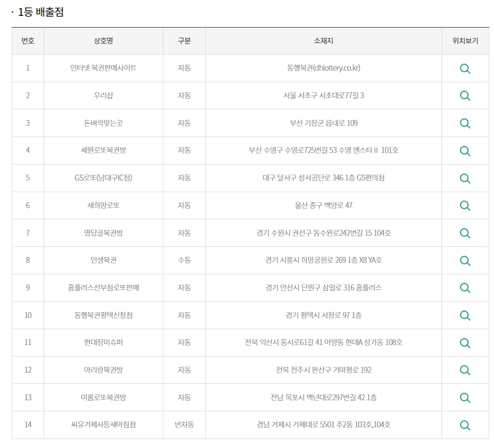The height and width of the screenshot is (448, 494).
Task: Select store name 인생복권
Action: pyautogui.click(x=103, y=260)
